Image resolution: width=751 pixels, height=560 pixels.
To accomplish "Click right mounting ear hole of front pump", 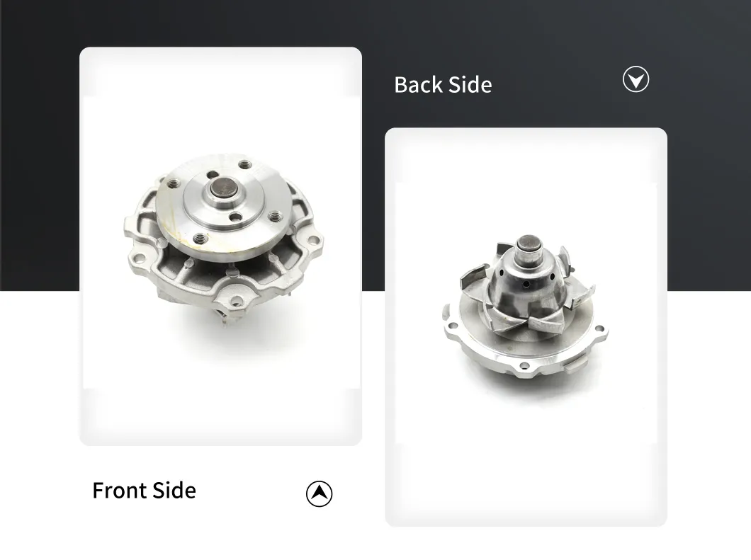I will coord(312,240).
